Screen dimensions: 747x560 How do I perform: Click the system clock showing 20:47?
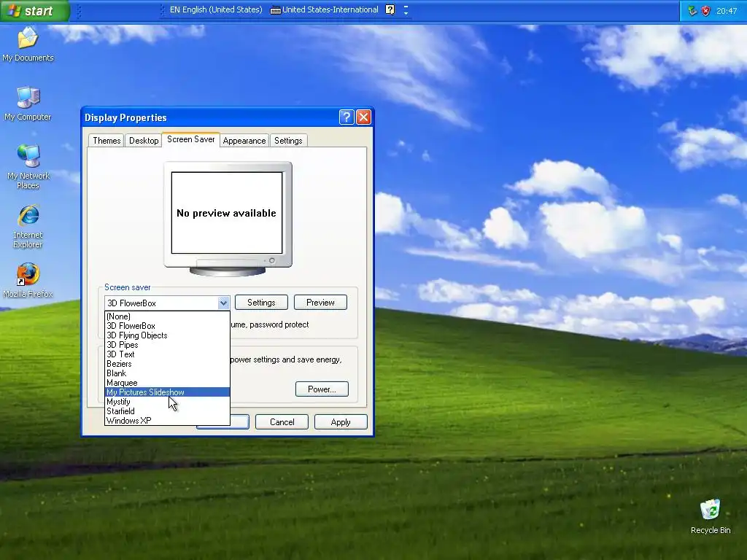coord(727,11)
